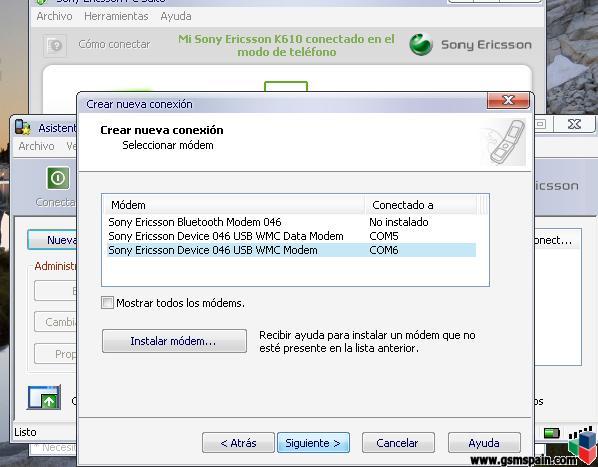598x467 pixels.
Task: Click the window with green arrow icon
Action: pos(44,397)
